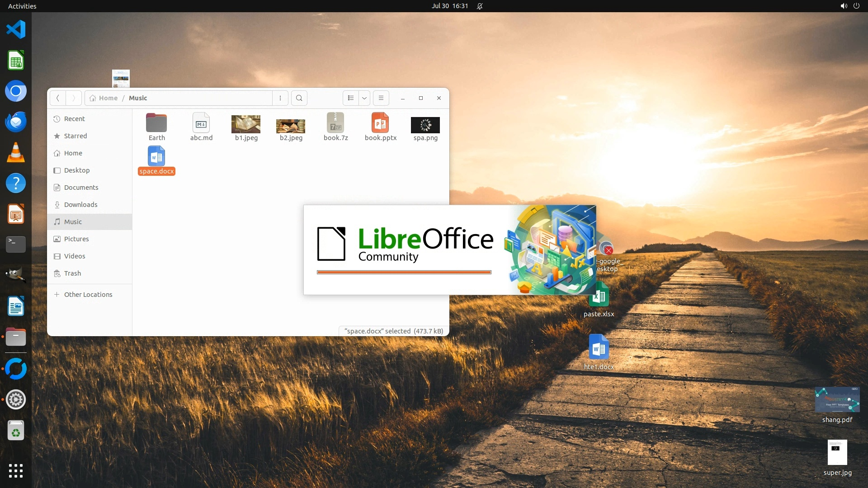The height and width of the screenshot is (488, 868).
Task: Open Pictures in the sidebar
Action: coord(76,239)
